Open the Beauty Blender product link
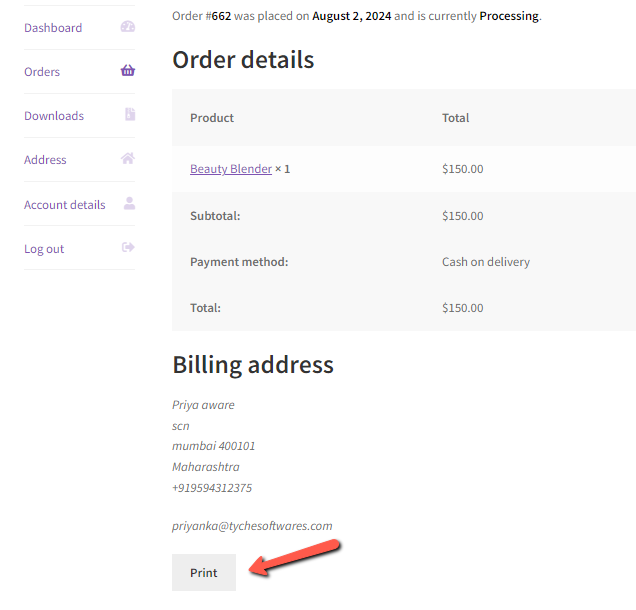 pyautogui.click(x=231, y=169)
